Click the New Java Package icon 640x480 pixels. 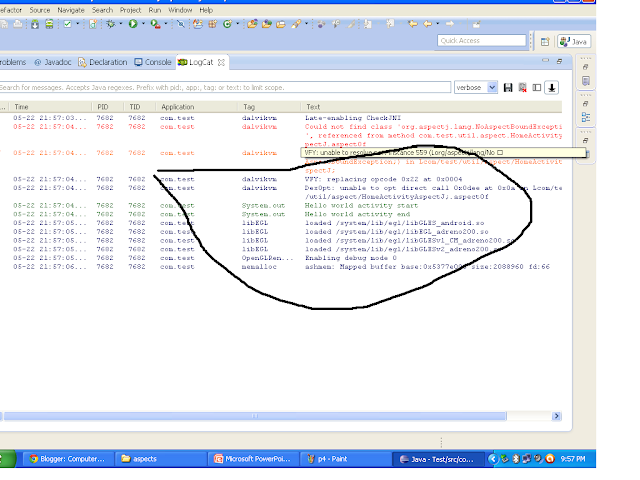pyautogui.click(x=213, y=24)
